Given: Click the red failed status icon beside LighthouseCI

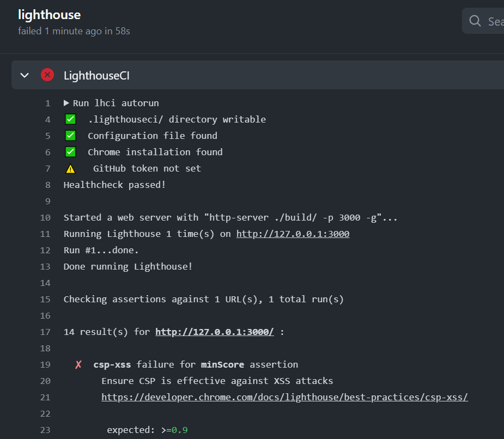Looking at the screenshot, I should [47, 75].
